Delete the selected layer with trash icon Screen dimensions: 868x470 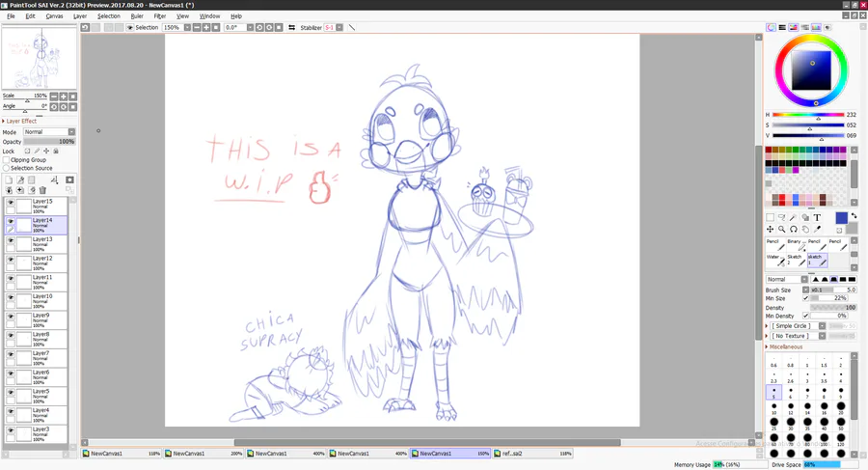[x=42, y=190]
